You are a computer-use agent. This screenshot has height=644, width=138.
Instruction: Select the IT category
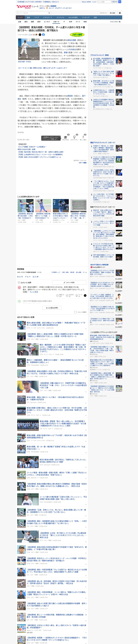64,22
